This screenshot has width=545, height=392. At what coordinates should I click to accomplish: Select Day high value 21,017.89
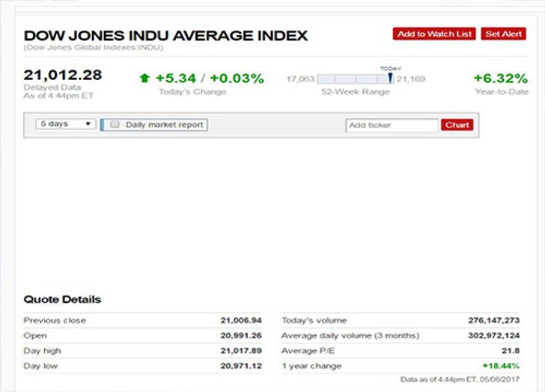click(x=241, y=351)
